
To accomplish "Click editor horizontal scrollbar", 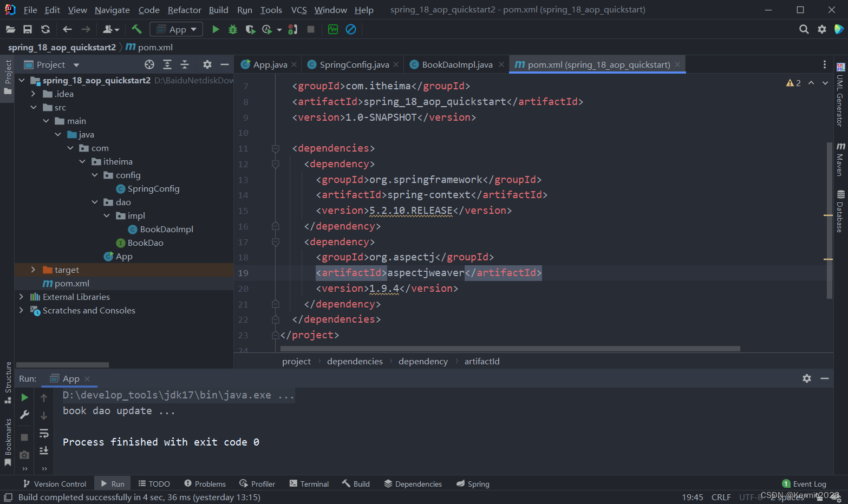I will (511, 349).
